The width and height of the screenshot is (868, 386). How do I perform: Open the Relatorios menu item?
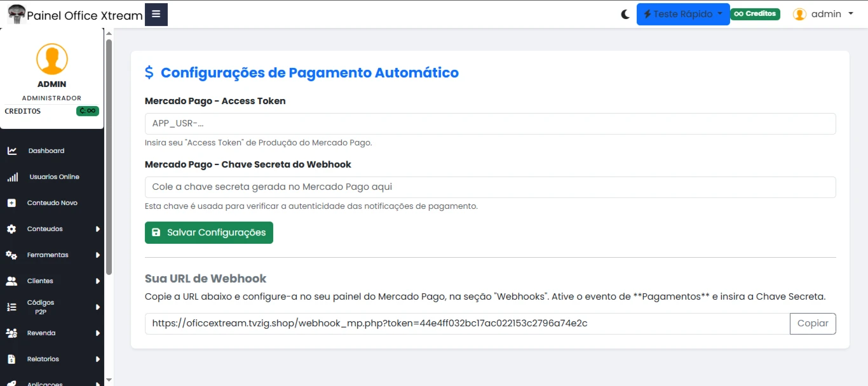point(43,359)
